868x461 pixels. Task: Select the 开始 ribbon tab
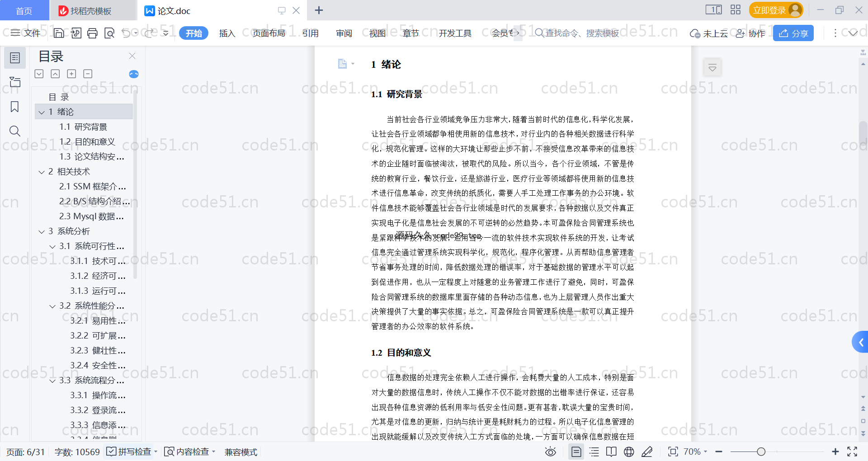pos(193,33)
